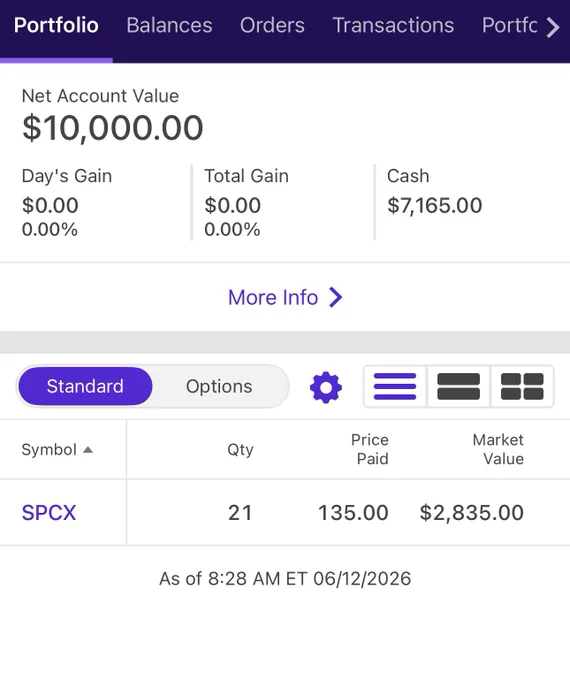
Task: Switch to compact list view icon
Action: coord(395,386)
